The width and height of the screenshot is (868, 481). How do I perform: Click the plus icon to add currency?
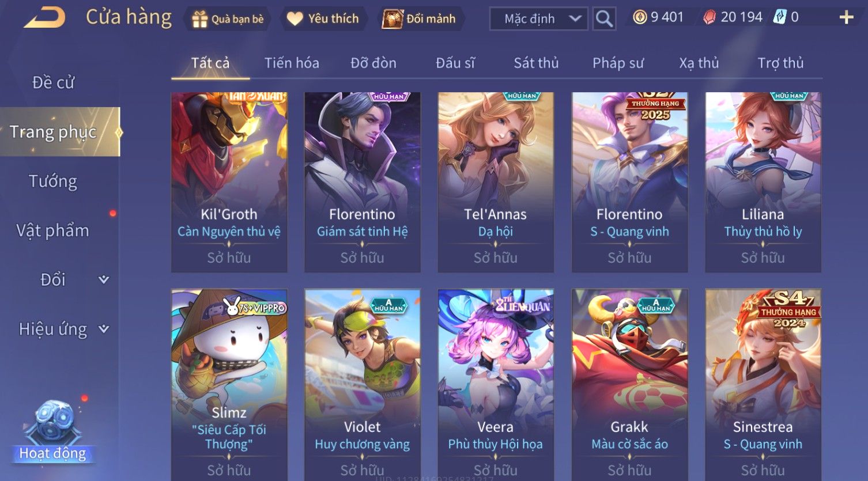coord(846,17)
